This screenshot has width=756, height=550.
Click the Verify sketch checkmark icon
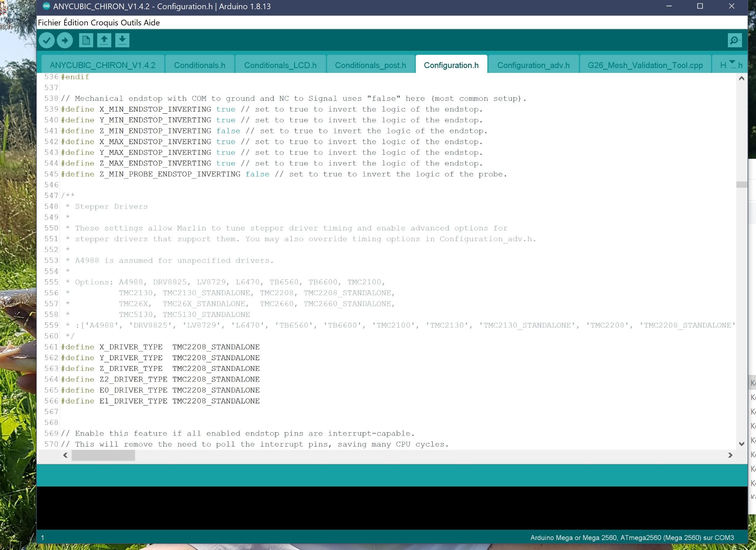[47, 40]
